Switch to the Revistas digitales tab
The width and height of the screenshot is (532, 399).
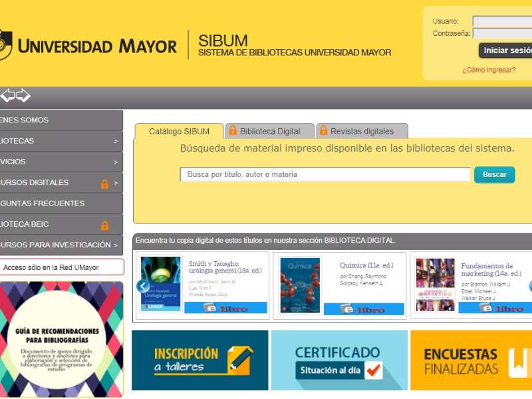click(362, 131)
